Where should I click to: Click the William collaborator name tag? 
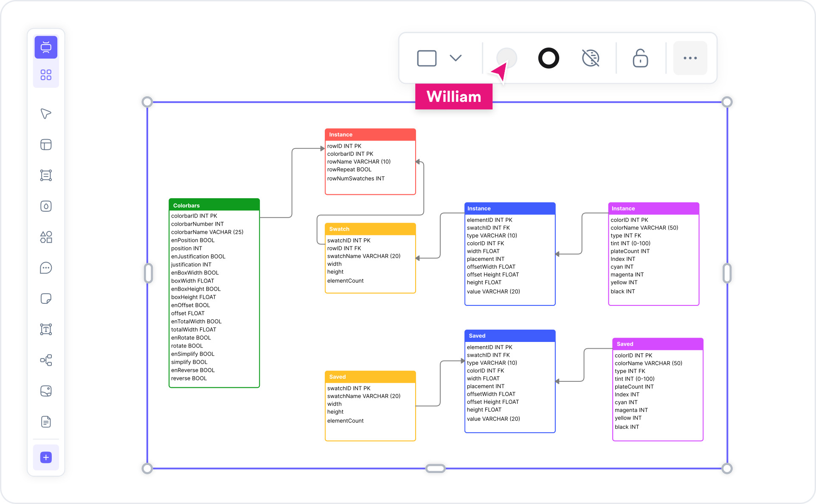(x=453, y=96)
